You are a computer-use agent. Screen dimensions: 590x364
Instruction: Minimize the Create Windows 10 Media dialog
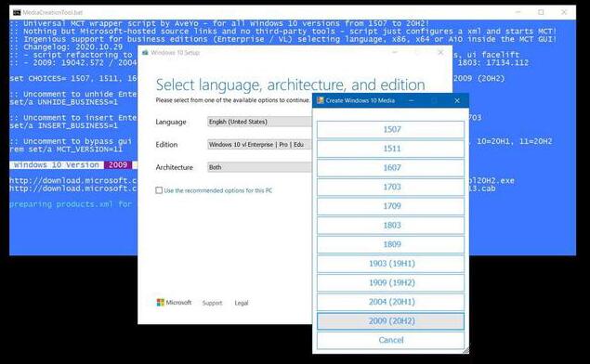pos(412,100)
